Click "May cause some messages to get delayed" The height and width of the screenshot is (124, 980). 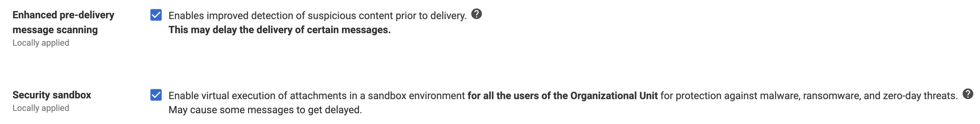[x=265, y=110]
